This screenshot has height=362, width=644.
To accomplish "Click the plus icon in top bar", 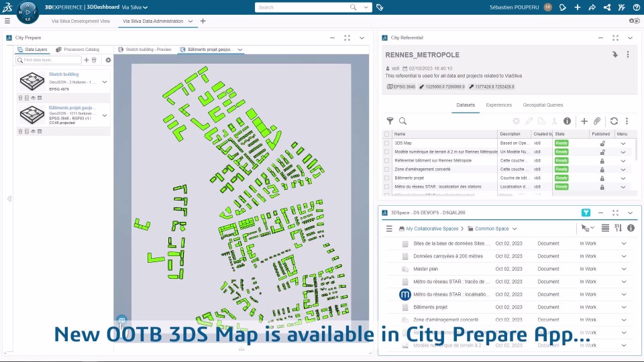I will pyautogui.click(x=578, y=7).
